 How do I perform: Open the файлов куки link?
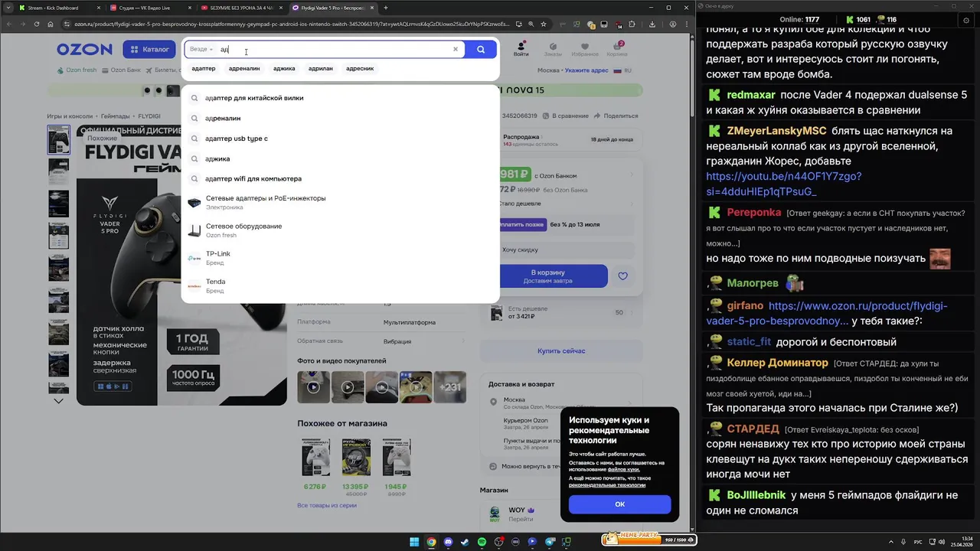623,469
